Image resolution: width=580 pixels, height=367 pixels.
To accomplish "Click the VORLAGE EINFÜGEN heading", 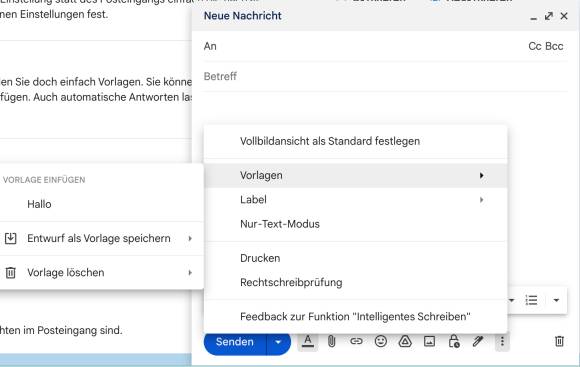I will click(x=44, y=180).
